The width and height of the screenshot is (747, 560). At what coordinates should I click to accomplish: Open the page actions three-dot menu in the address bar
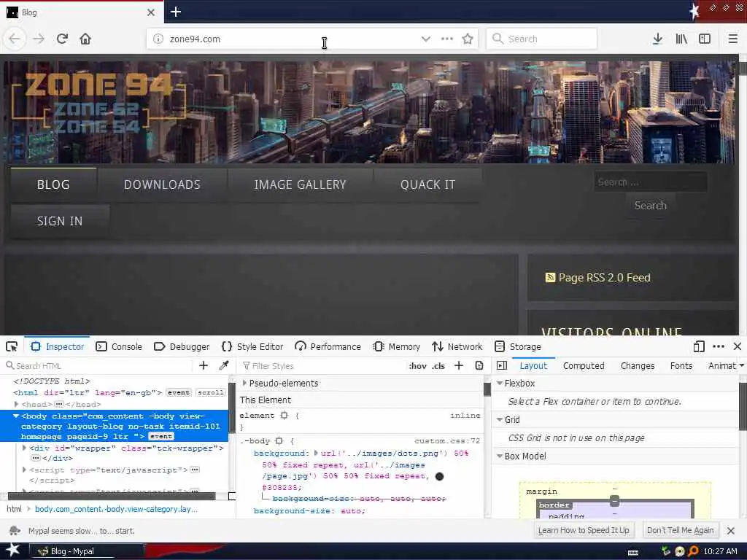447,39
